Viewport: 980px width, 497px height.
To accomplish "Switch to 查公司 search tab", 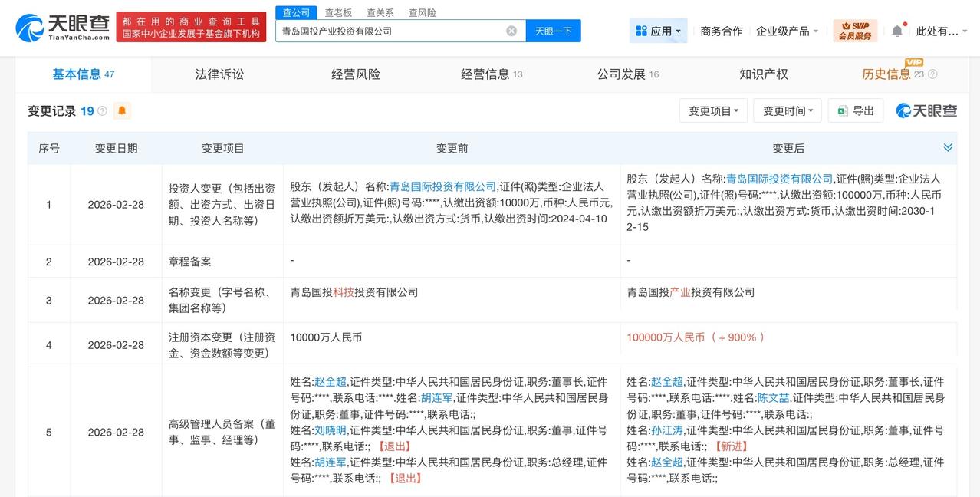I will (297, 12).
